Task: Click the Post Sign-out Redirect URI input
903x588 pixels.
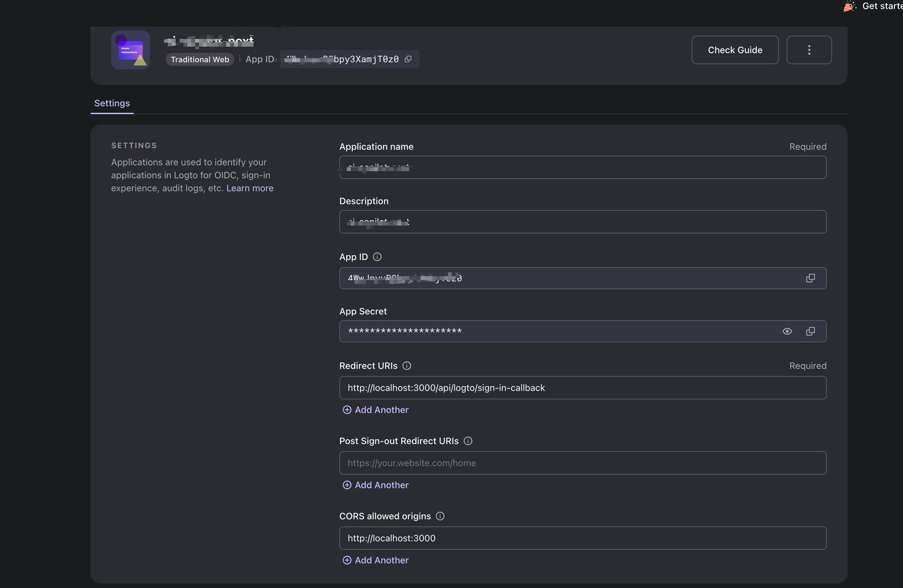Action: tap(582, 463)
